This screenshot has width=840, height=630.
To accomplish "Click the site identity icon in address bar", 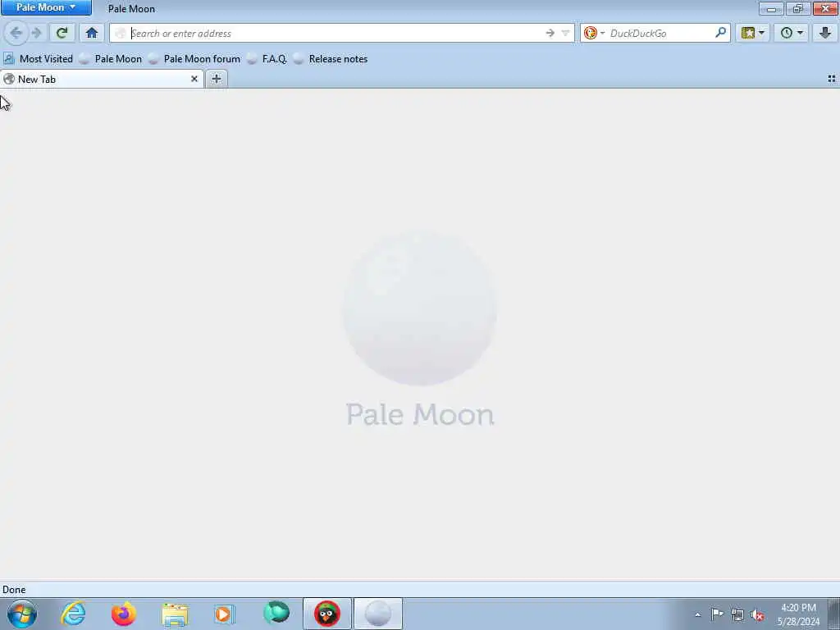I will pos(121,33).
